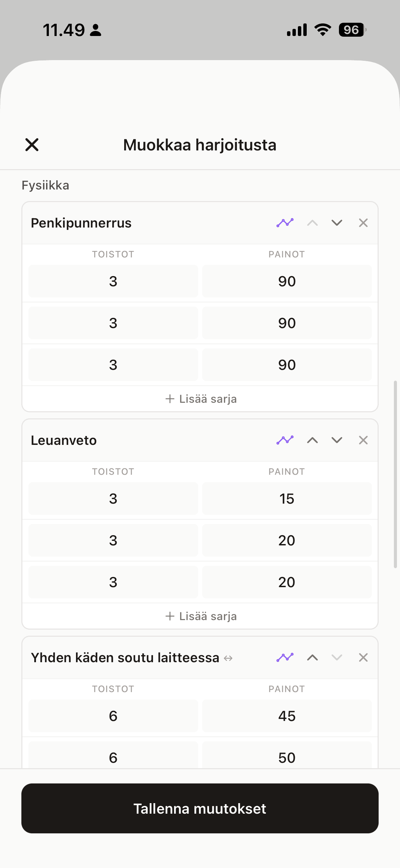Image resolution: width=400 pixels, height=868 pixels.
Task: Remove the Penkipunnerrus exercise
Action: click(363, 223)
